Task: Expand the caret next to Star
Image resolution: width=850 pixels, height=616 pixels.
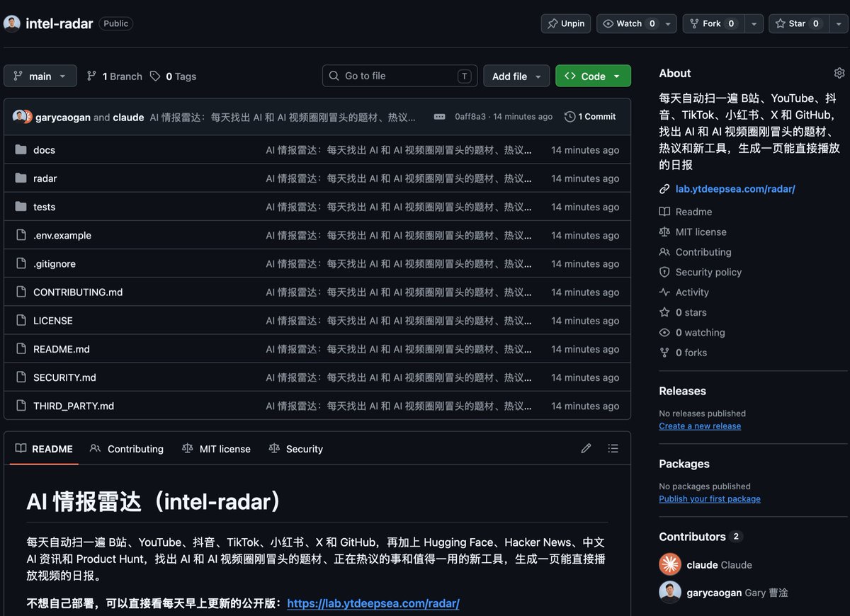Action: tap(838, 23)
